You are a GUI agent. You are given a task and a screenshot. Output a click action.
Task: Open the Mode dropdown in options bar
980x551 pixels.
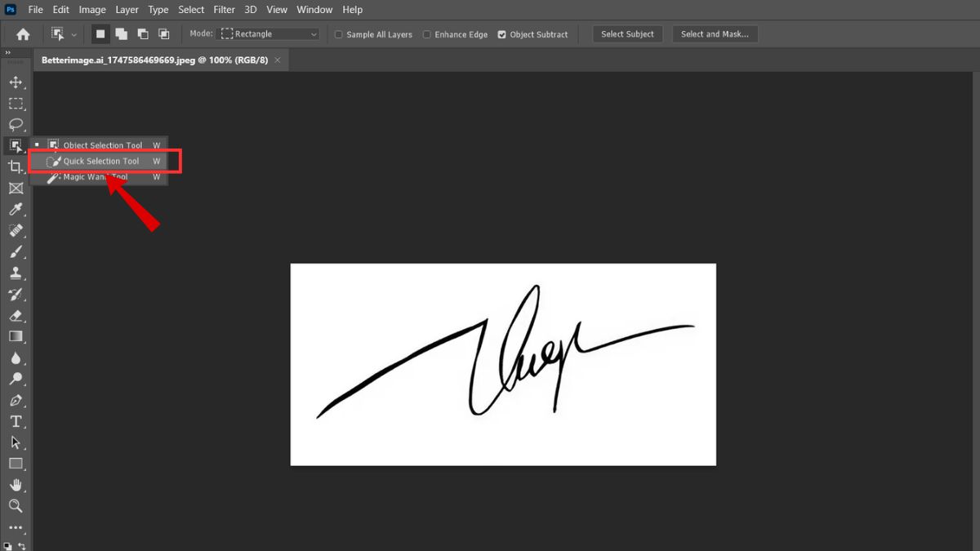point(269,33)
